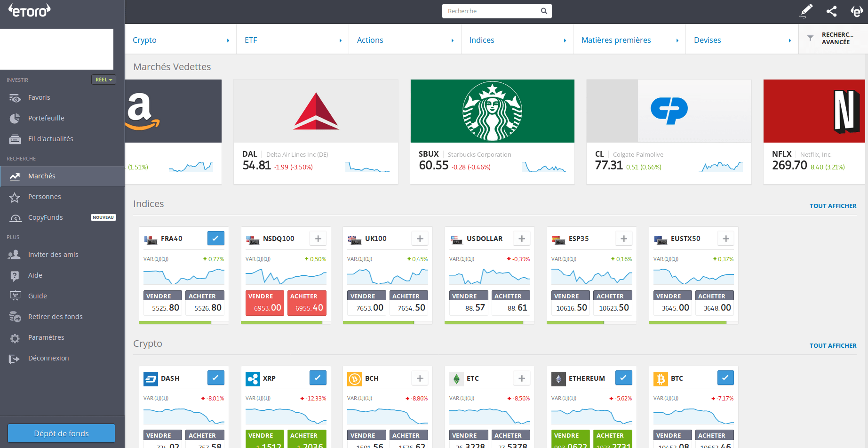Viewport: 868px width, 448px height.
Task: Click VENDRE on the NSDQ100 card
Action: [265, 303]
